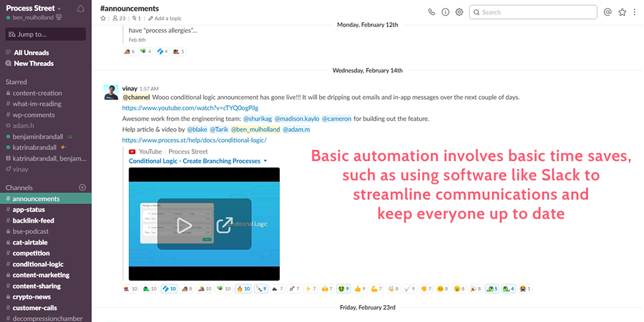The image size is (644, 322).
Task: Open video in new window icon
Action: (x=225, y=225)
